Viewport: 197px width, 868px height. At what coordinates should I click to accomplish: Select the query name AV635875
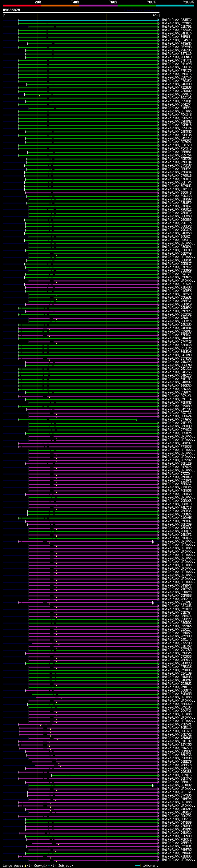click(11, 10)
